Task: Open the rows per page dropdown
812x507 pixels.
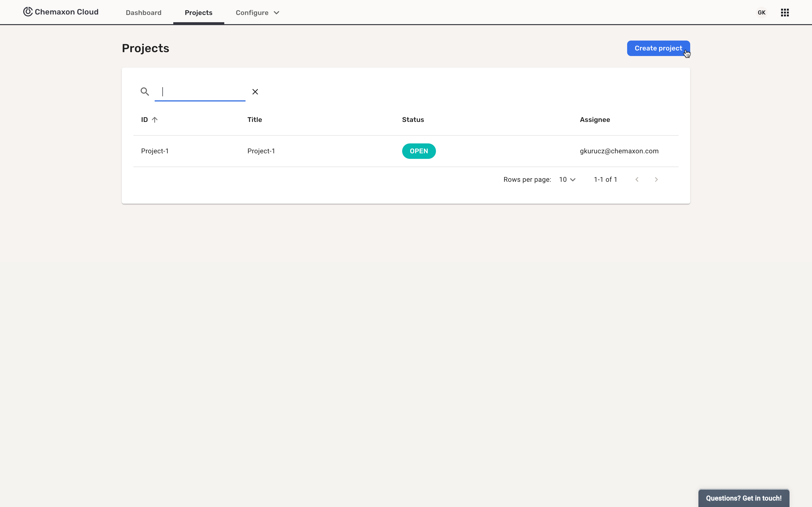Action: tap(567, 179)
